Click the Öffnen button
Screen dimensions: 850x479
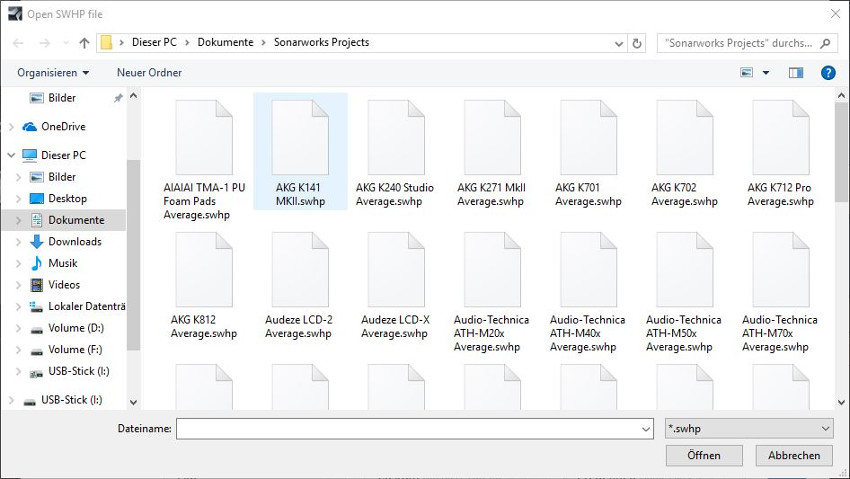704,456
